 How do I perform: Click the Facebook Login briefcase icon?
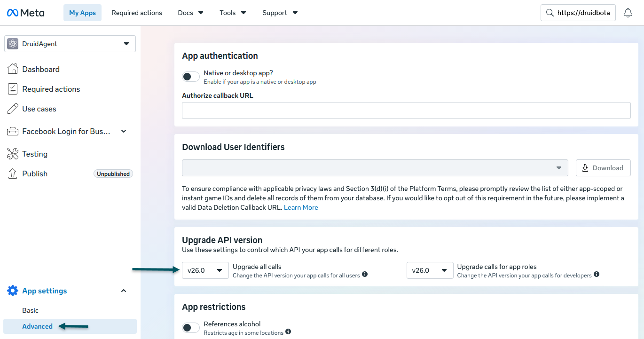(13, 131)
